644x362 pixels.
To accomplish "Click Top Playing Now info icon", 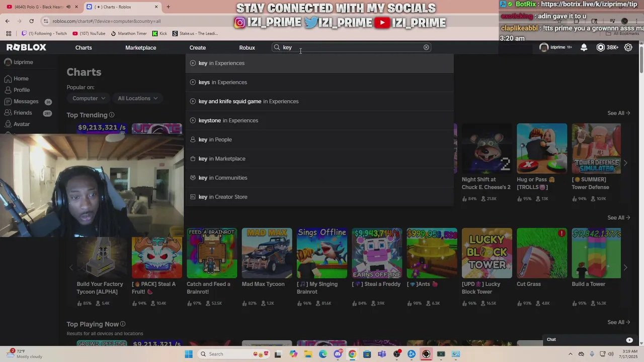I will (123, 324).
